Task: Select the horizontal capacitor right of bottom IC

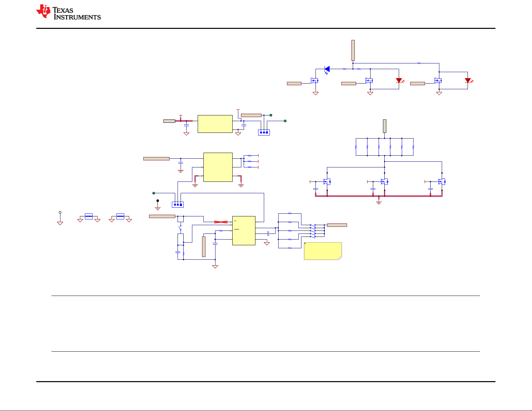Action: (x=269, y=233)
